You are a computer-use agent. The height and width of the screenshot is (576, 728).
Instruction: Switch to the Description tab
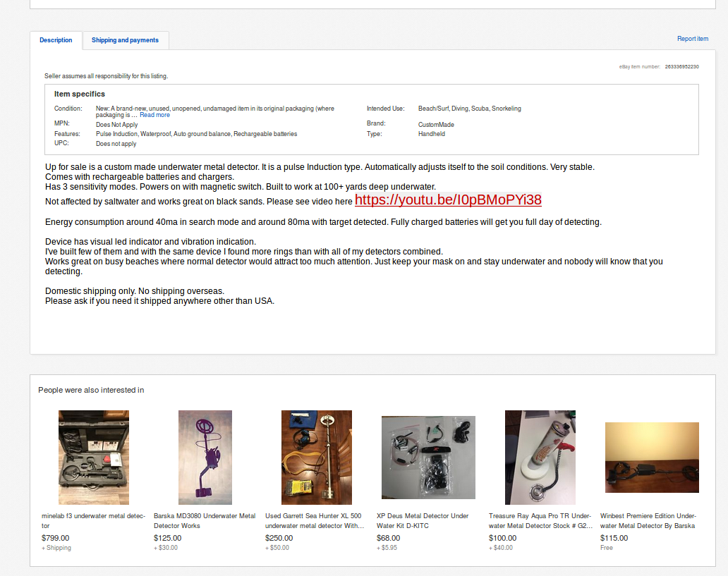[x=56, y=40]
